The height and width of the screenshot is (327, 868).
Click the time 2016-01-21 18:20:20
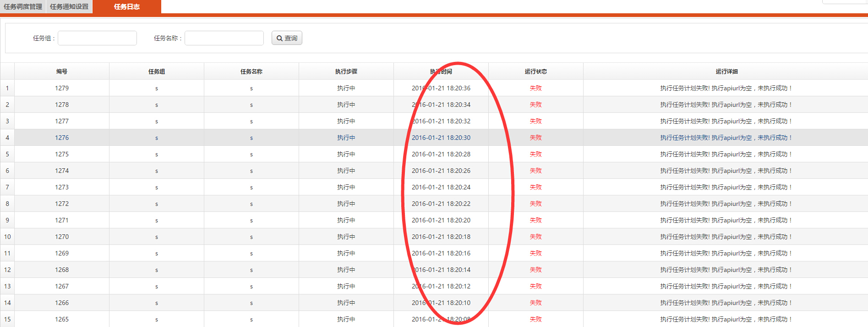(441, 220)
